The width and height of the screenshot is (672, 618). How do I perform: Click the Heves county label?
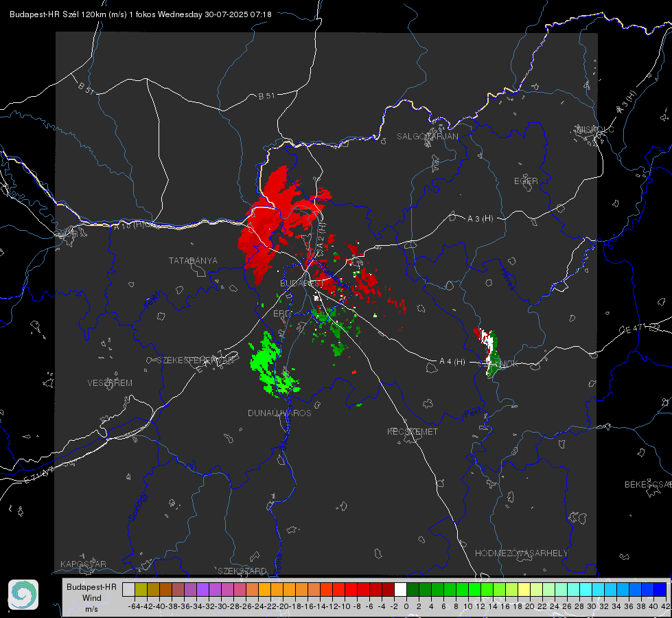508,279
